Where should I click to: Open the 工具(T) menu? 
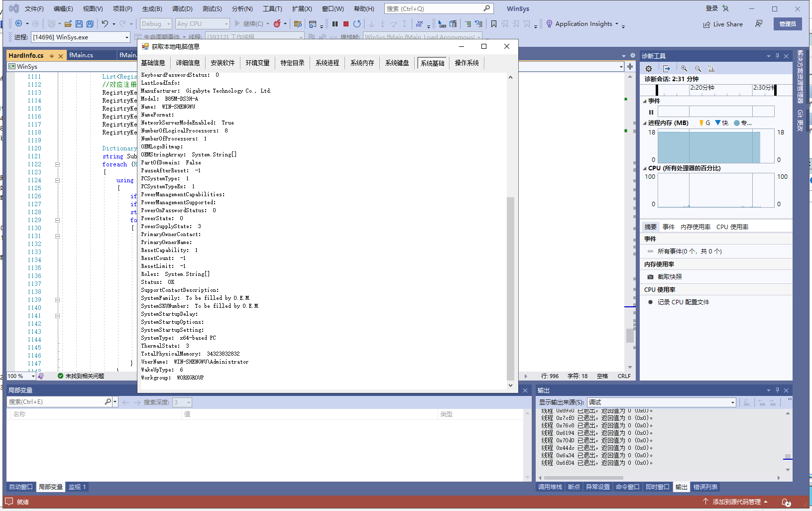click(272, 8)
